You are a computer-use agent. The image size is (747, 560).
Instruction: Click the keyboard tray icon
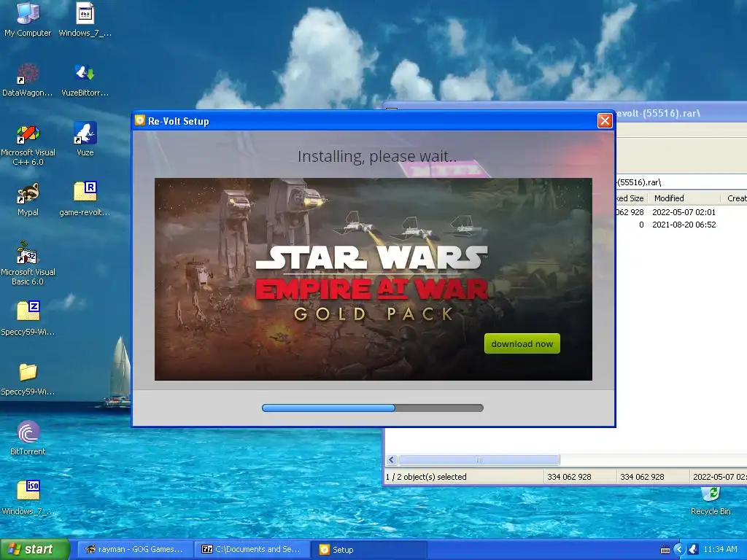[665, 550]
